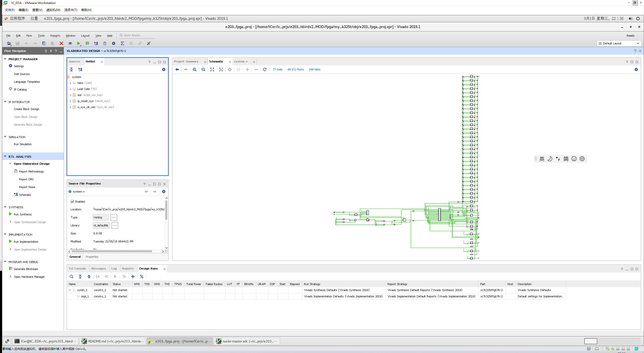
Task: Click the schematic zoom-in icon
Action: pyautogui.click(x=194, y=69)
